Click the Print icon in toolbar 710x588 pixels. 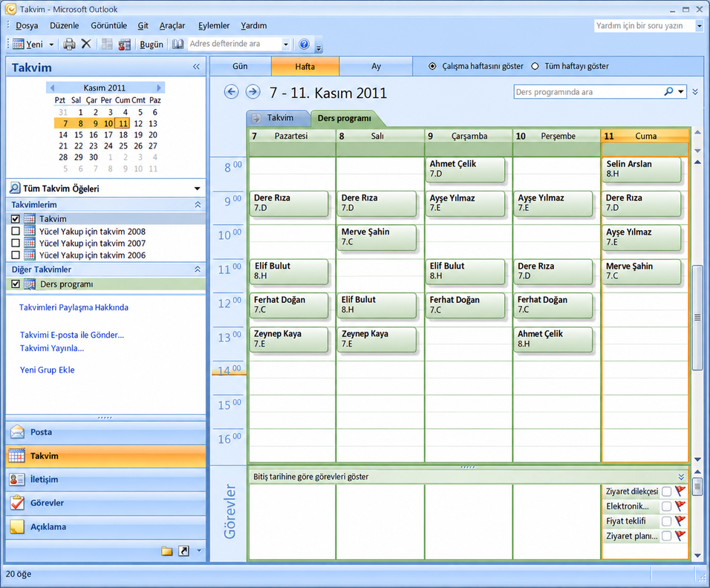coord(69,44)
